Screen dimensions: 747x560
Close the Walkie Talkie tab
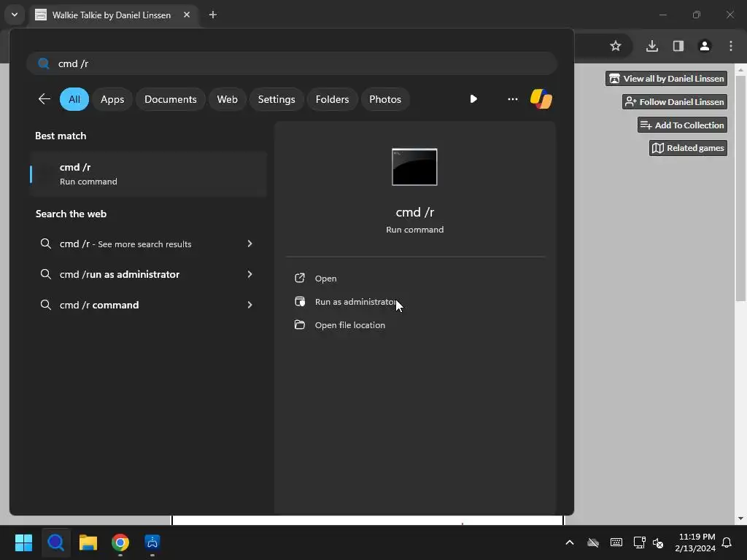187,15
